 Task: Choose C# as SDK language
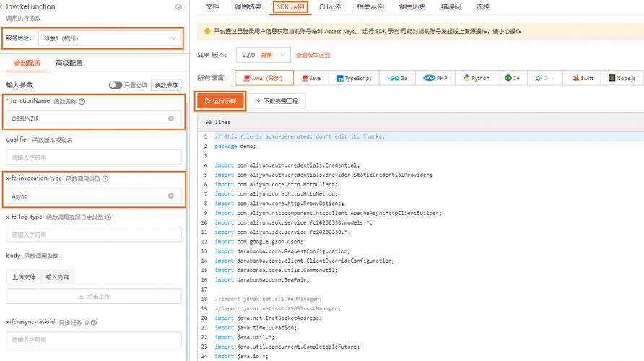(512, 78)
